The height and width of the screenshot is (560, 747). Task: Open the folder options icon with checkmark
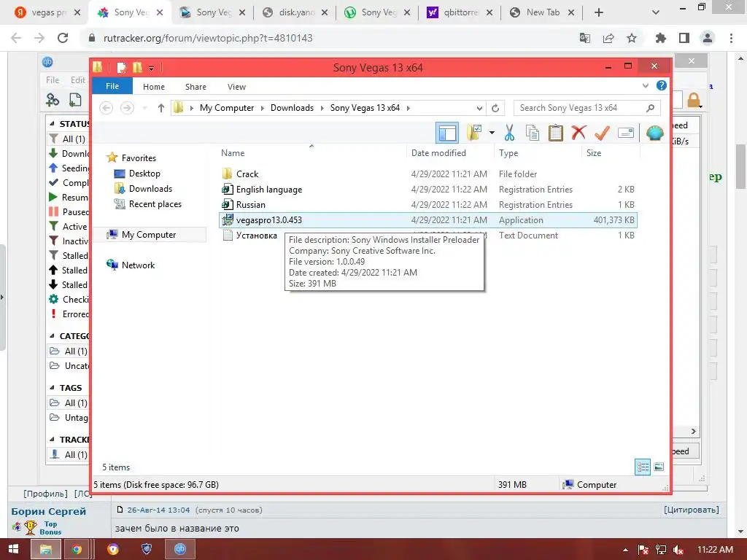click(474, 133)
